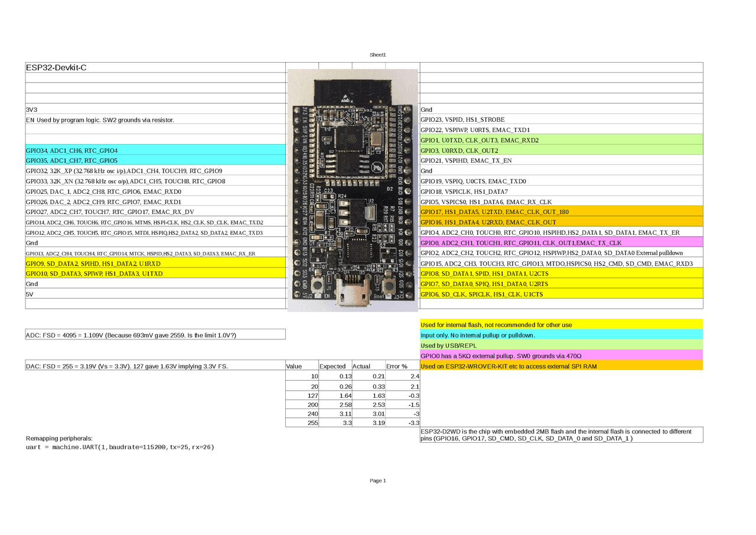756x535 pixels.
Task: Click the 'Expected' column header
Action: click(x=335, y=366)
